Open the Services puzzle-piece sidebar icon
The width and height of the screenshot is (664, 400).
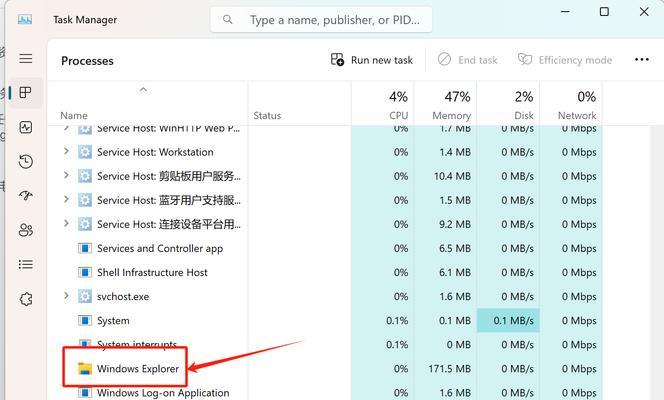[26, 299]
